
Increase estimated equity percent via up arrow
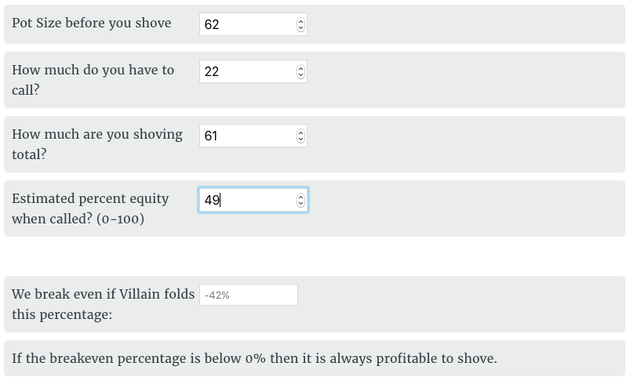[x=301, y=197]
